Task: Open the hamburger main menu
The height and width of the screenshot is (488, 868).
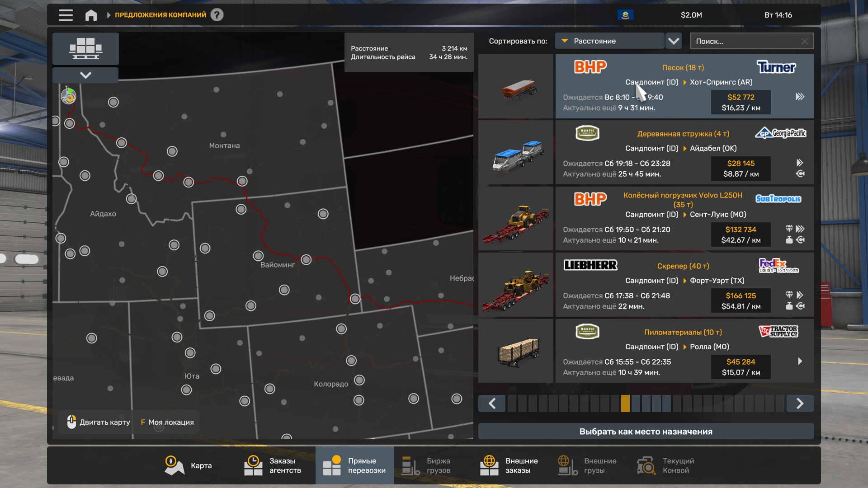Action: tap(66, 15)
